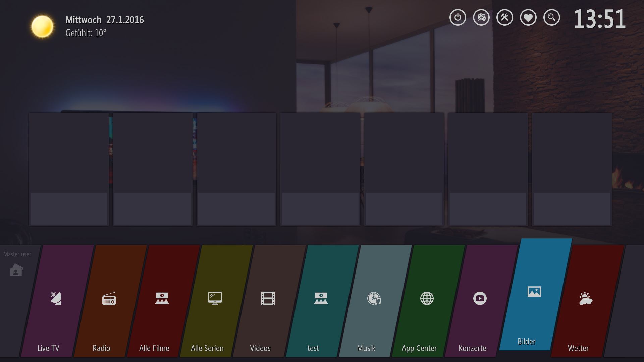Click the sunny weather icon

42,26
